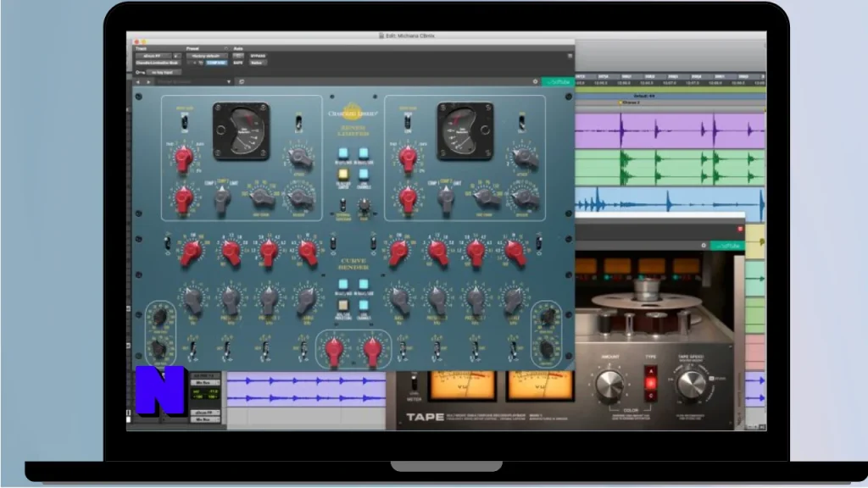Screen dimensions: 868x488
Task: Click the Track header label
Action: coord(142,48)
